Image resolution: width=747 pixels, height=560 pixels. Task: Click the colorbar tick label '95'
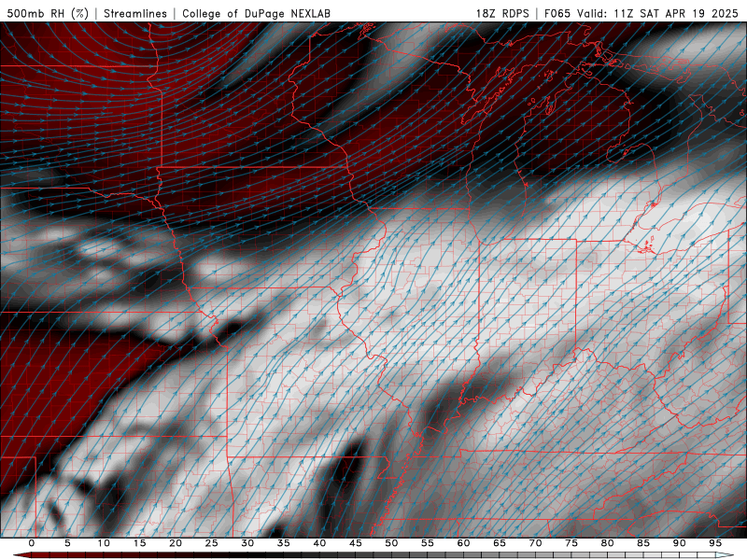coord(715,543)
